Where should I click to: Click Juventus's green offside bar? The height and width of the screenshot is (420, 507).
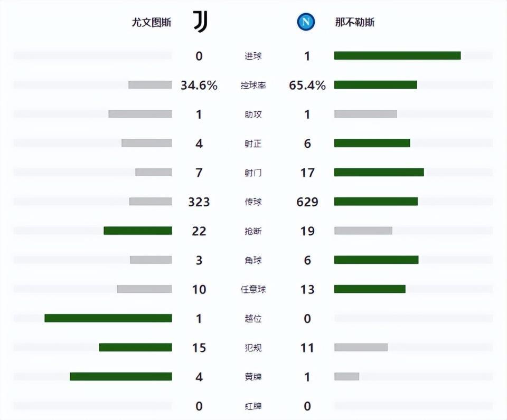108,318
